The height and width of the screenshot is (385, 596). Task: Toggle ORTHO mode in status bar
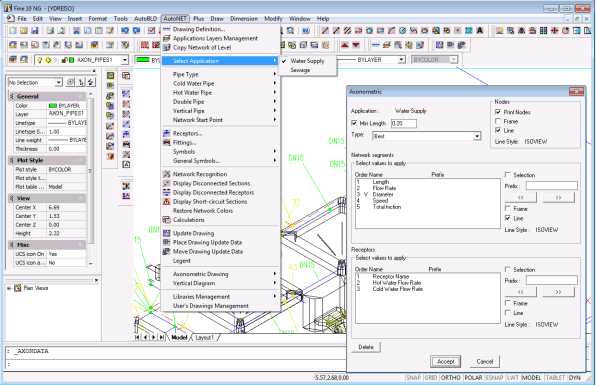coord(450,377)
